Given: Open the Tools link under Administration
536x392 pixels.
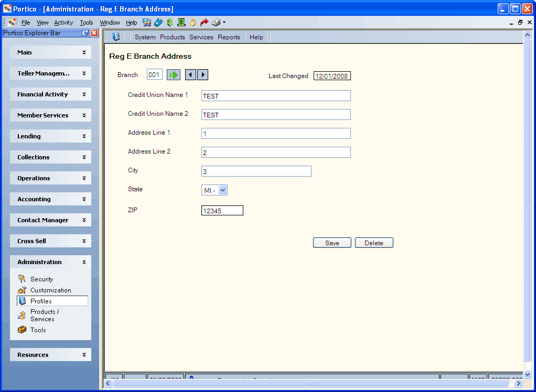Looking at the screenshot, I should tap(38, 330).
